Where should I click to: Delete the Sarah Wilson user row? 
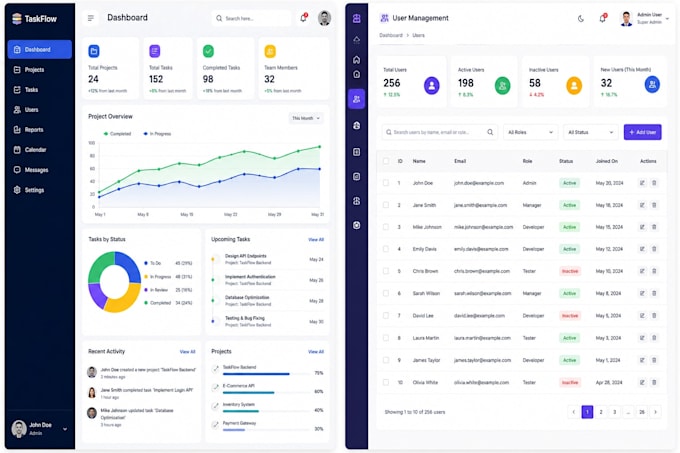pos(654,293)
